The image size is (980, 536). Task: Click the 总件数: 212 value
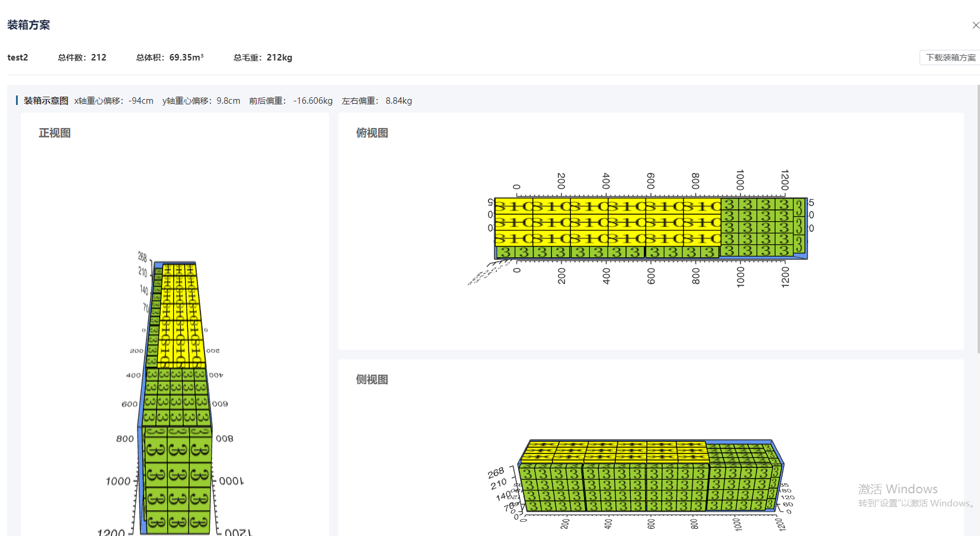[x=82, y=58]
